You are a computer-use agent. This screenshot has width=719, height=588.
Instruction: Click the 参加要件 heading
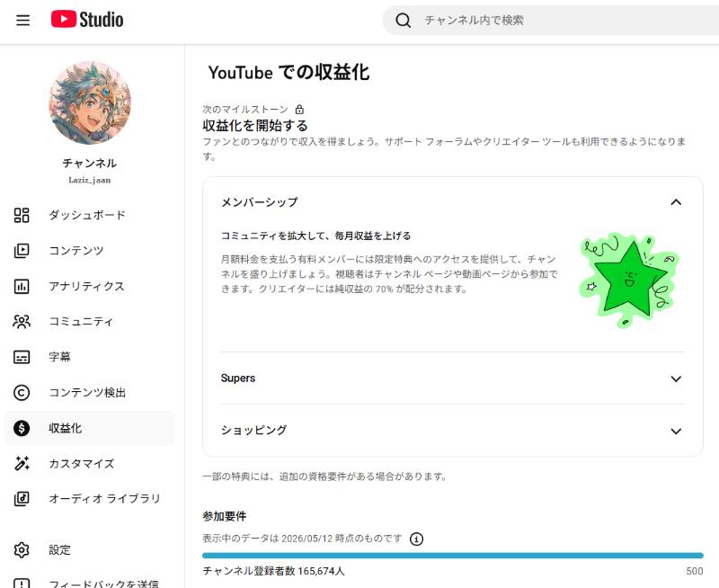pyautogui.click(x=224, y=516)
